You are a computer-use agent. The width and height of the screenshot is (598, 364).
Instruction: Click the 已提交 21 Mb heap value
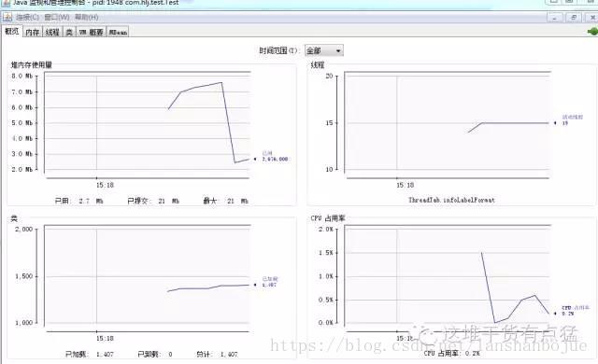click(153, 201)
